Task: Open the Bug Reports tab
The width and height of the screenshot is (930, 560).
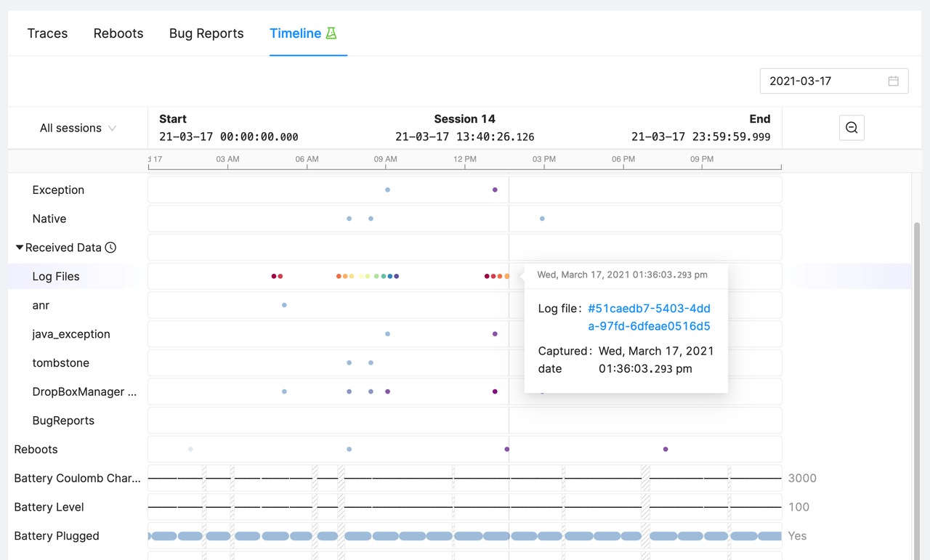Action: (206, 33)
